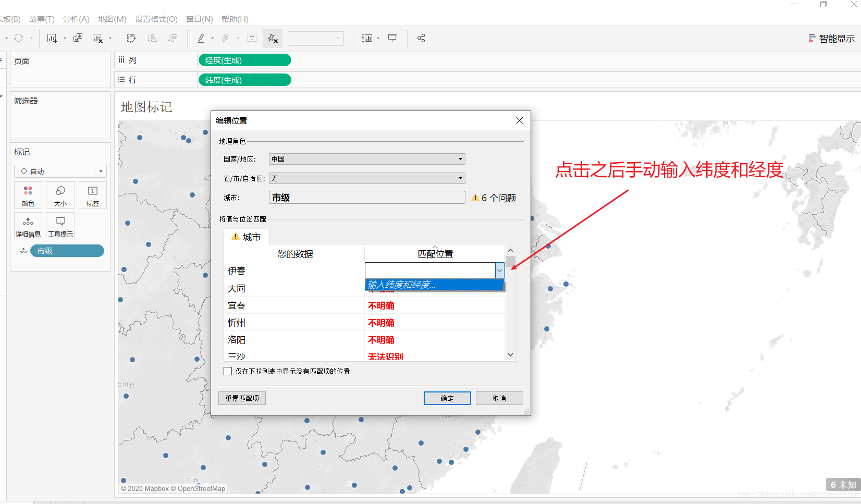
Task: Click the new worksheet icon
Action: coord(52,38)
